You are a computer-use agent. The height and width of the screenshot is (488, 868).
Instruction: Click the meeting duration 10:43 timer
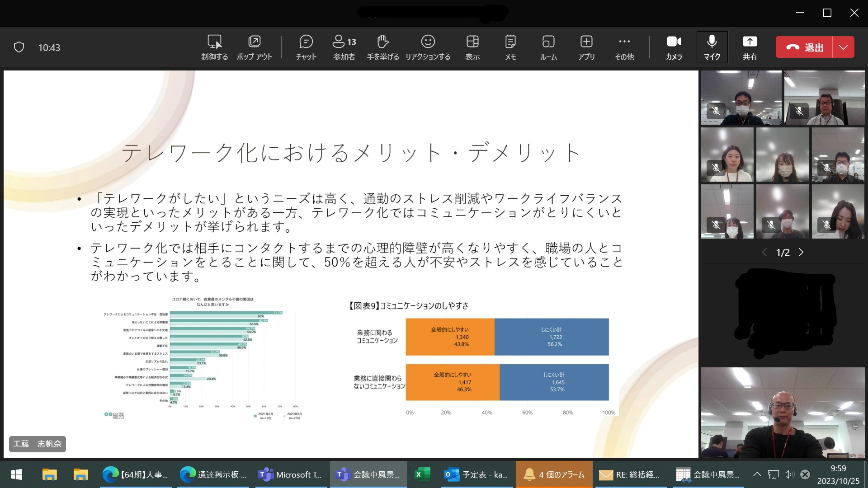coord(49,47)
